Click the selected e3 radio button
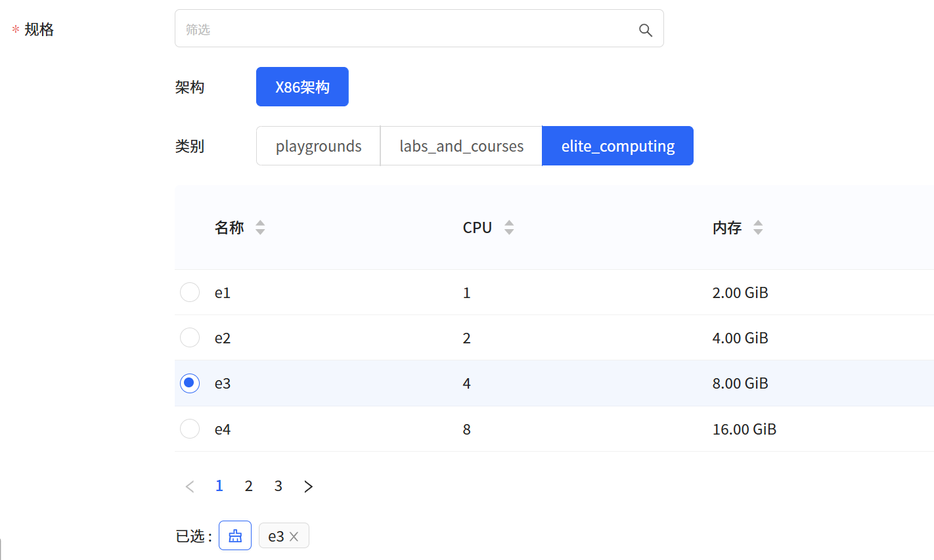This screenshot has height=560, width=934. pyautogui.click(x=190, y=383)
